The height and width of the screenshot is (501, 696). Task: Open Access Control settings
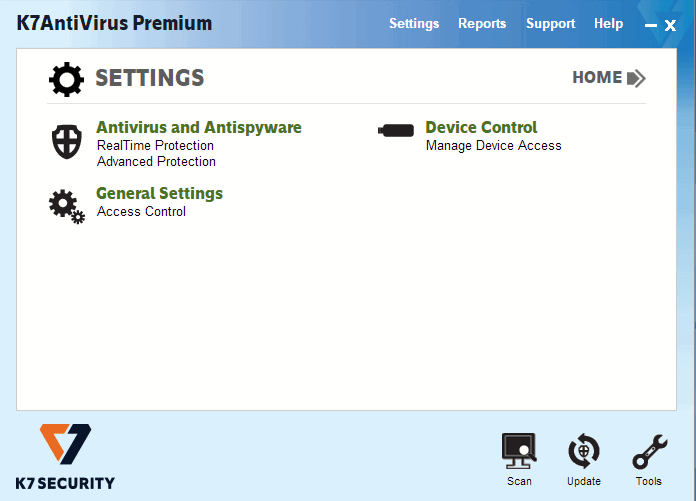pyautogui.click(x=141, y=212)
